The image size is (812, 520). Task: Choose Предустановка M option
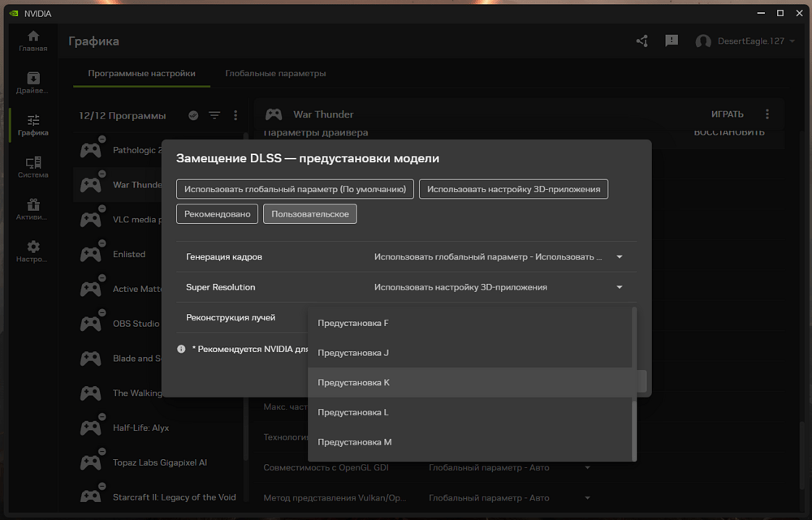tap(469, 442)
